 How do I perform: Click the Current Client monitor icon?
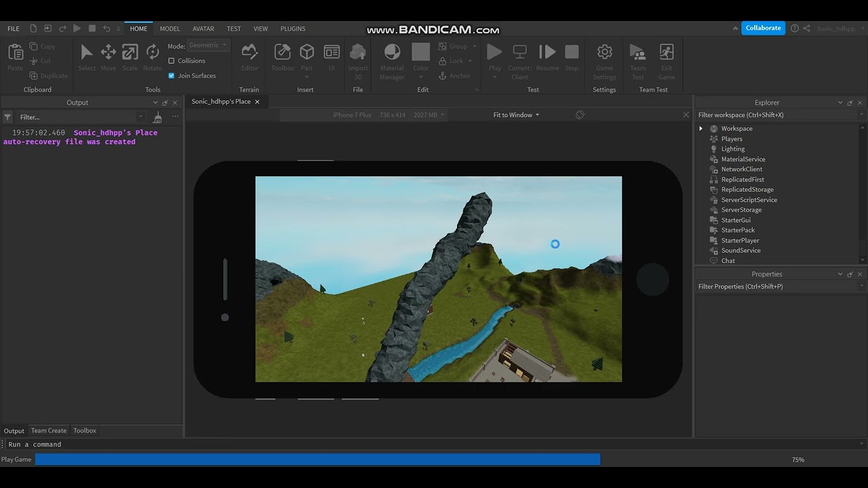click(520, 52)
